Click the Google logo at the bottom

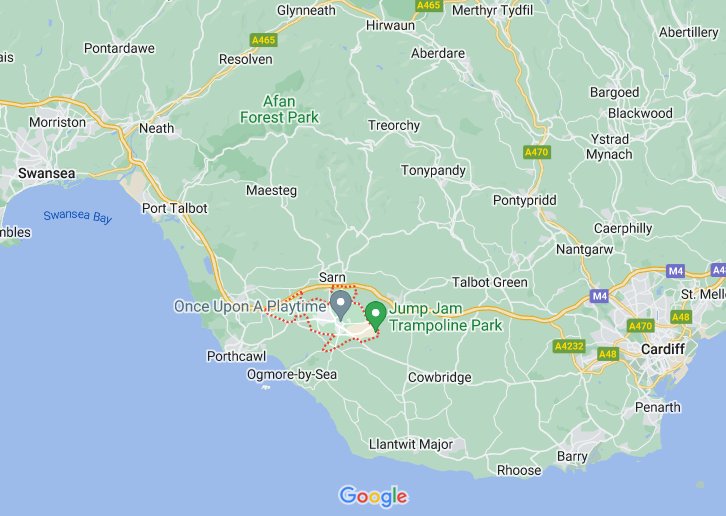(x=373, y=497)
